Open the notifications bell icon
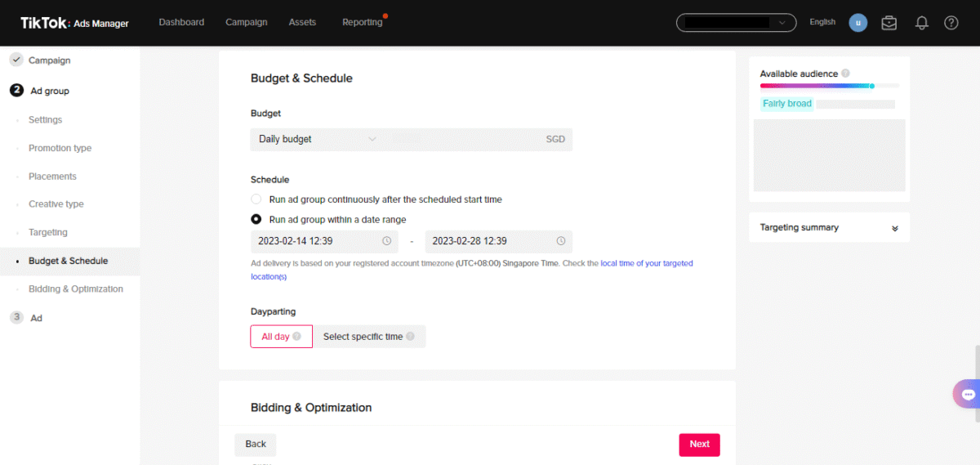 tap(921, 23)
